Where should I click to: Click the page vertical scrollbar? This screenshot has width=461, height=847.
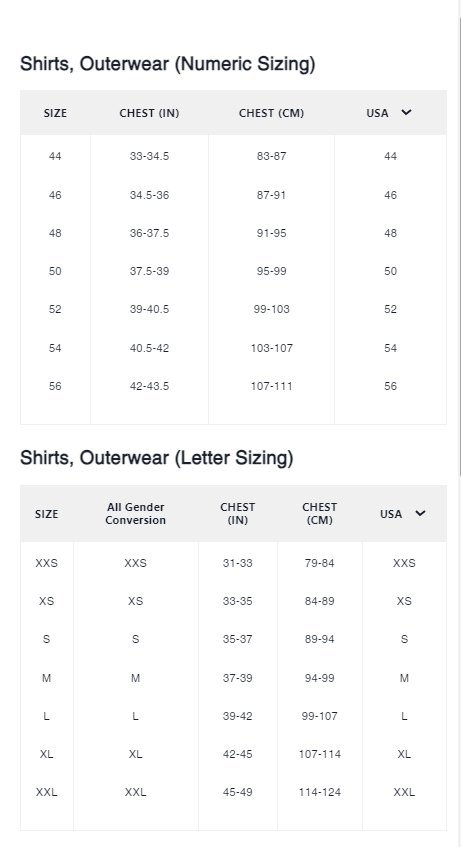459,246
